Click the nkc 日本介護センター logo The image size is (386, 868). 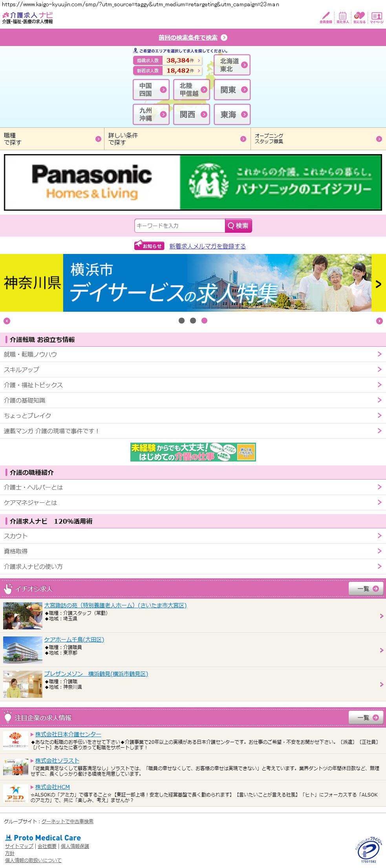[x=16, y=740]
